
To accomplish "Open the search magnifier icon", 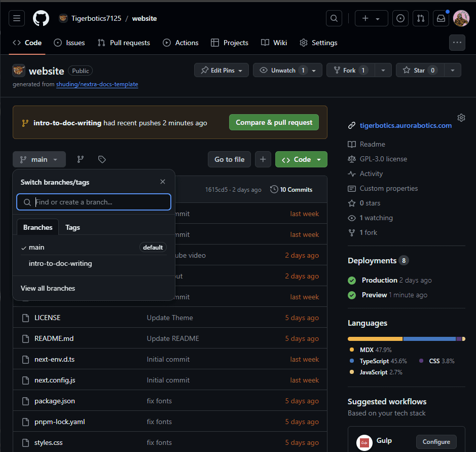I will (334, 18).
